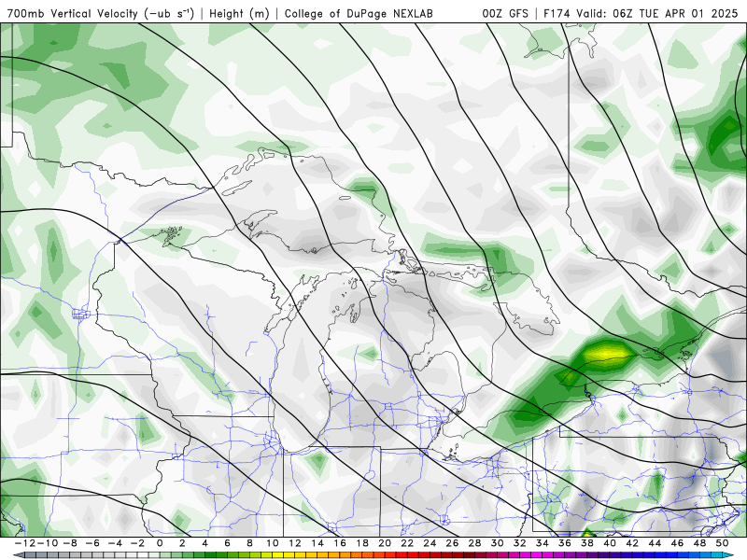The height and width of the screenshot is (560, 747).
Task: Click the '24' color scale label
Action: [430, 543]
